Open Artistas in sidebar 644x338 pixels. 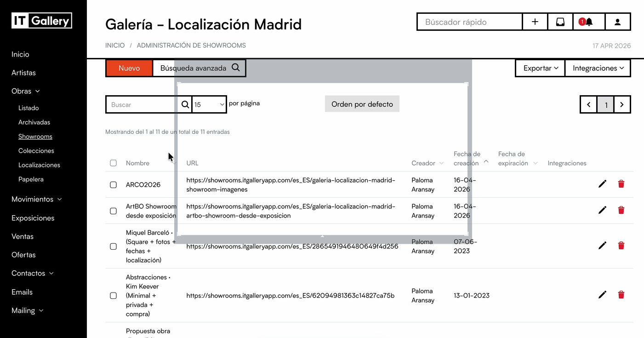pos(23,73)
